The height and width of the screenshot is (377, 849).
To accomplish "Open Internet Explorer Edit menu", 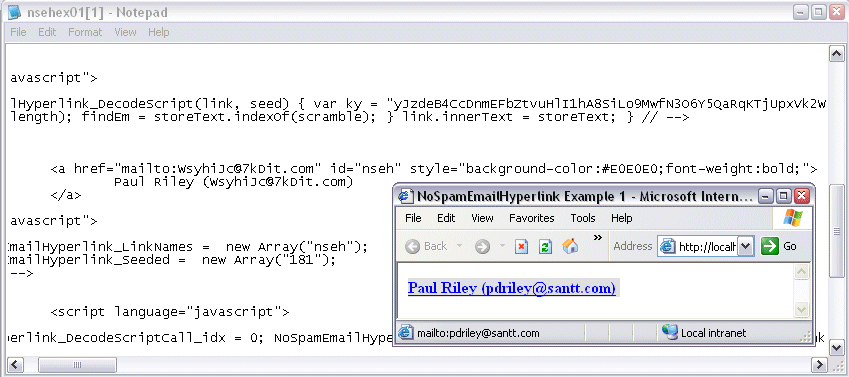I will pyautogui.click(x=446, y=218).
